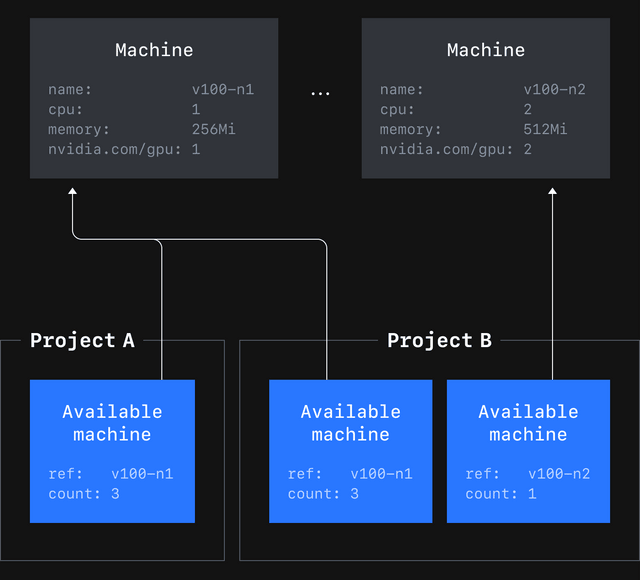This screenshot has height=580, width=640.
Task: Click the ellipsis between the two Machine boxes
Action: click(320, 93)
